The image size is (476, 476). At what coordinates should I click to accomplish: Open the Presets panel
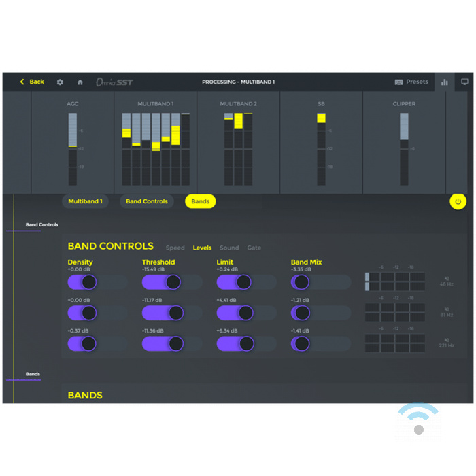pos(411,82)
